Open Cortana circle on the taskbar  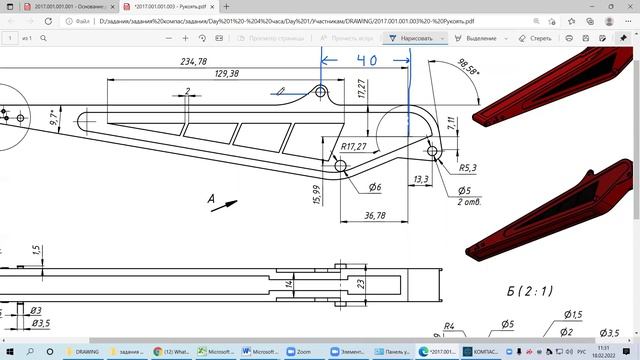pyautogui.click(x=50, y=351)
